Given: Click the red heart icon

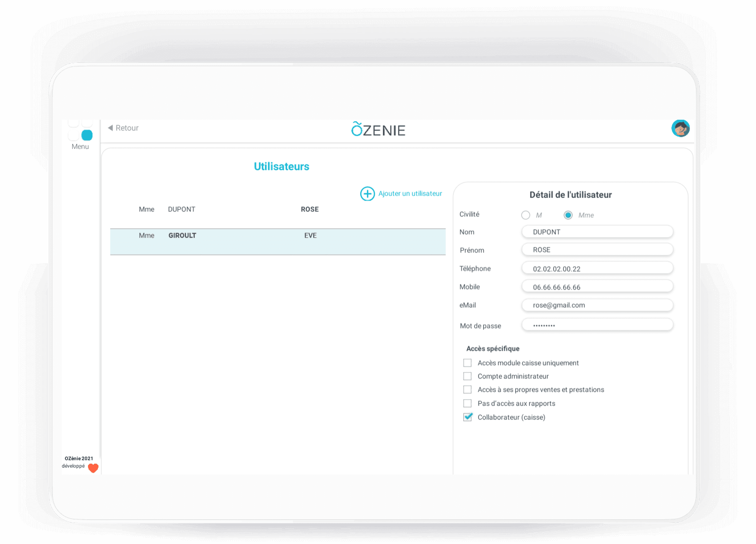Looking at the screenshot, I should pyautogui.click(x=93, y=468).
